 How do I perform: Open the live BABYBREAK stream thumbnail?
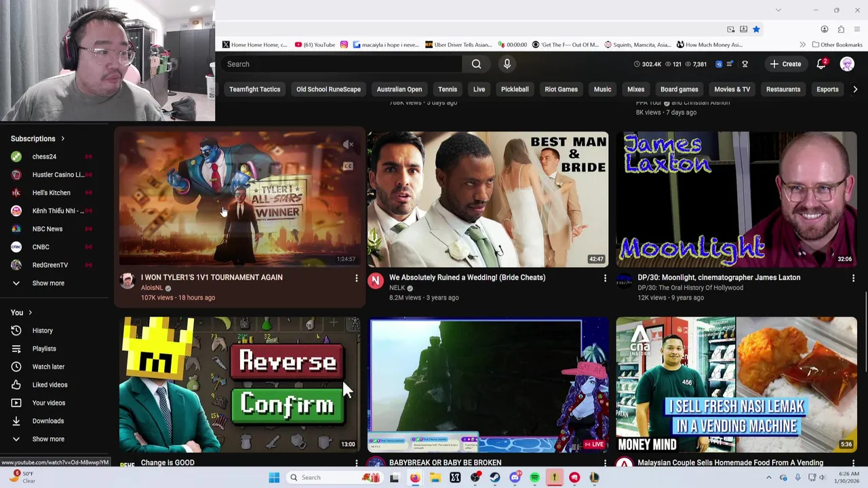488,384
